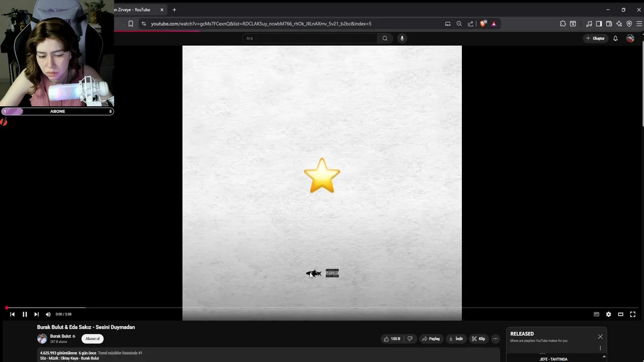Open Burak Bulut channel avatar
644x362 pixels.
(x=42, y=338)
